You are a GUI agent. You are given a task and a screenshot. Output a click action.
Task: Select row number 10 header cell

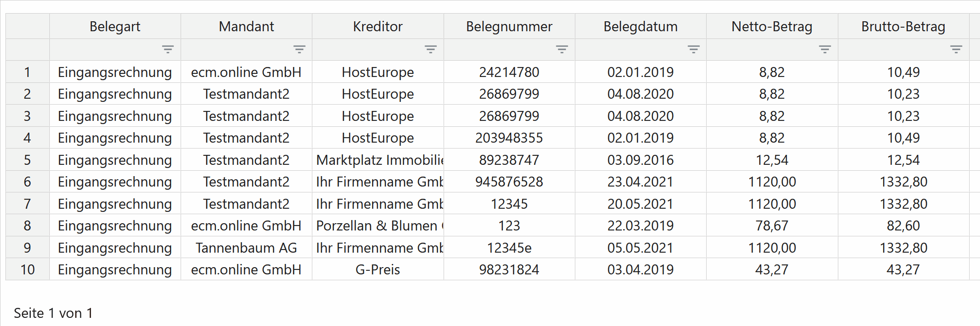[28, 269]
